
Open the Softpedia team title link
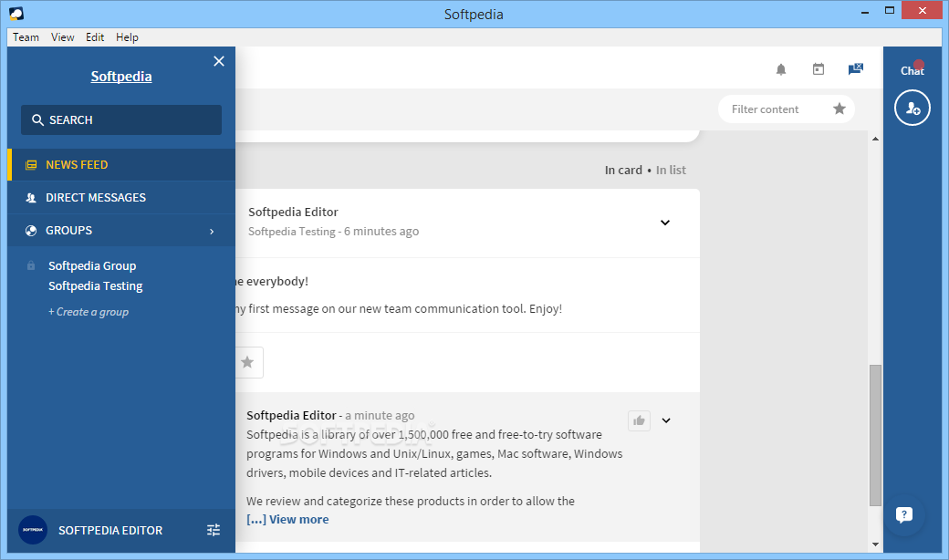(121, 77)
